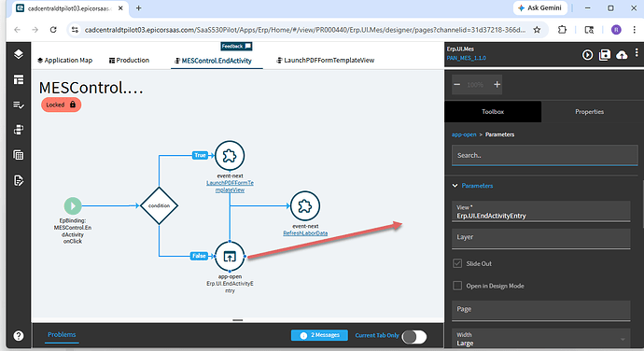Open a new browser tab
Screen dimensions: 644x351
[139, 8]
